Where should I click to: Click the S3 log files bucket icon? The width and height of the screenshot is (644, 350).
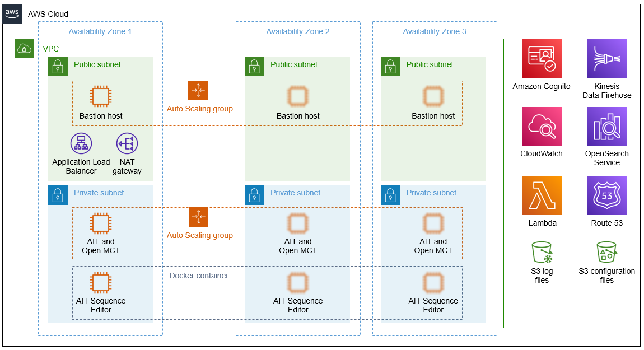click(x=542, y=252)
